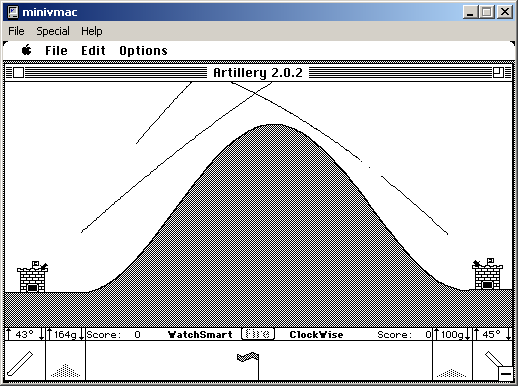Open the Options menu
Screen dimensions: 518x386
(x=143, y=51)
